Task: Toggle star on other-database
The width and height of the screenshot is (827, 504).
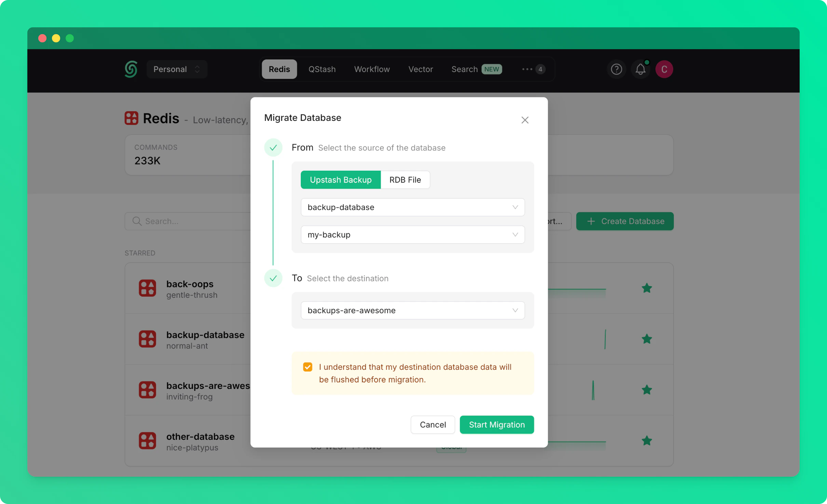Action: coord(647,441)
